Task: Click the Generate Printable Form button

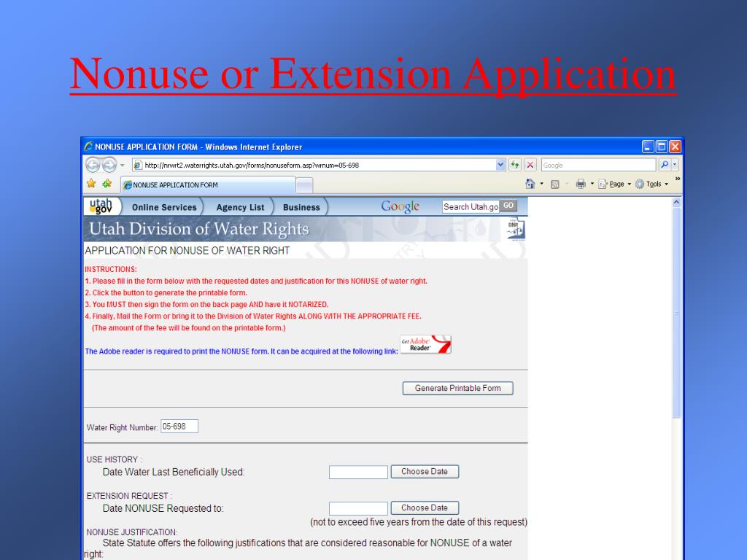Action: tap(458, 388)
